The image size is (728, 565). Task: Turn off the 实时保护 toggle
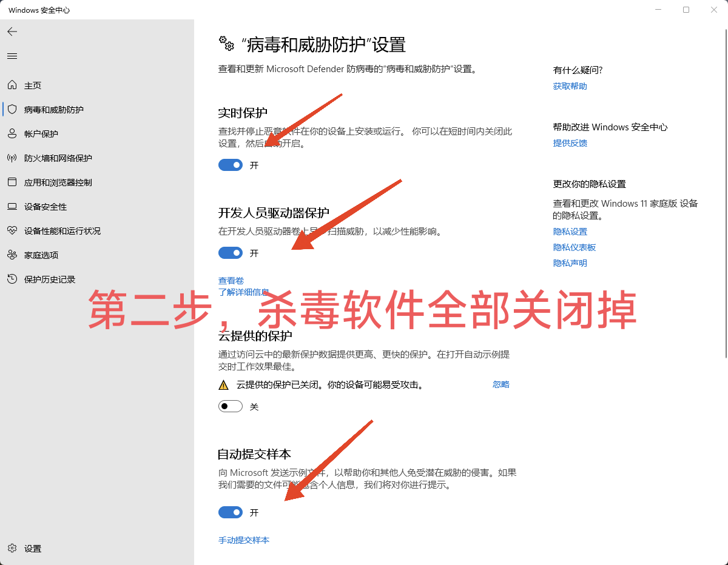click(231, 165)
